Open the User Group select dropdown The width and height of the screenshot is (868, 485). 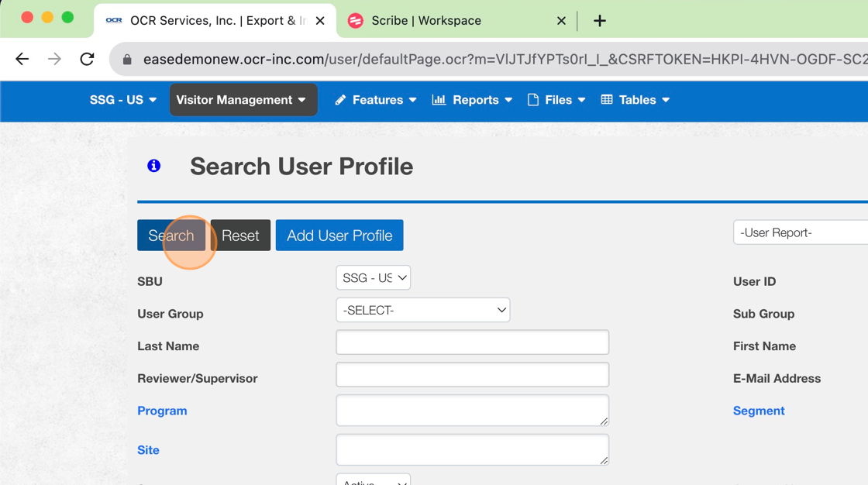point(422,310)
